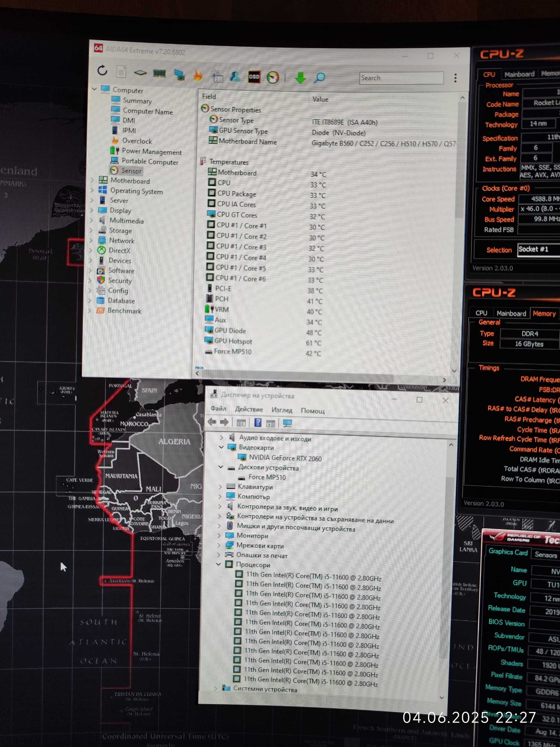Expand the Benchmark node in AIDA64
560x747 pixels.
pos(89,310)
